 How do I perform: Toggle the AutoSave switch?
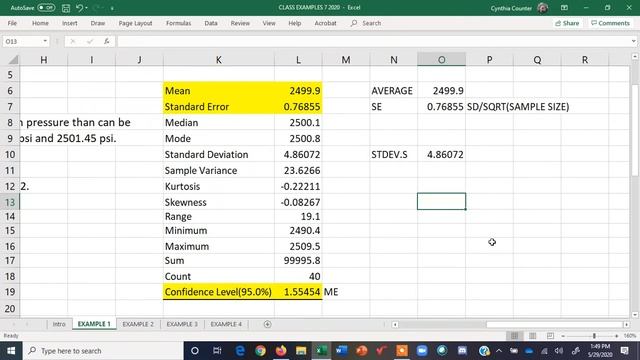pyautogui.click(x=46, y=7)
